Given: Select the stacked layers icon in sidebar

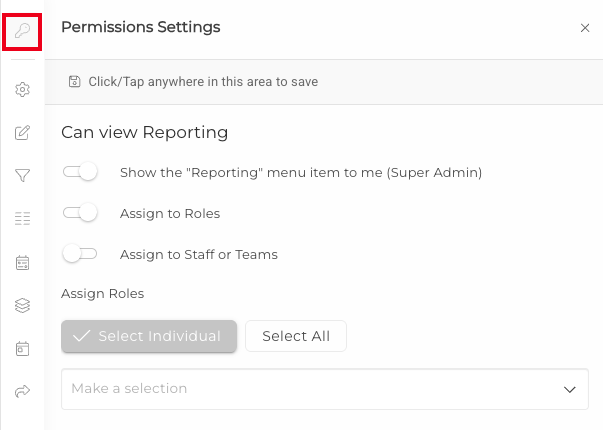Looking at the screenshot, I should pyautogui.click(x=22, y=306).
